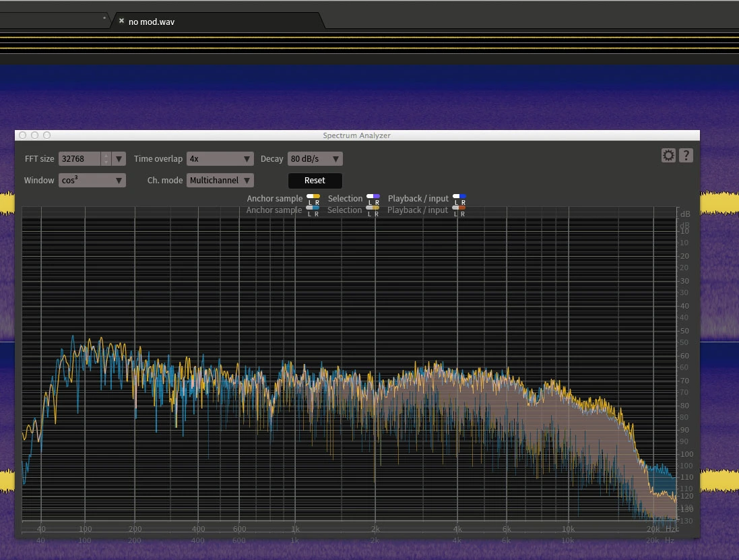This screenshot has width=739, height=560.
Task: Zoom the Spectrum Analyzer window
Action: pos(47,135)
